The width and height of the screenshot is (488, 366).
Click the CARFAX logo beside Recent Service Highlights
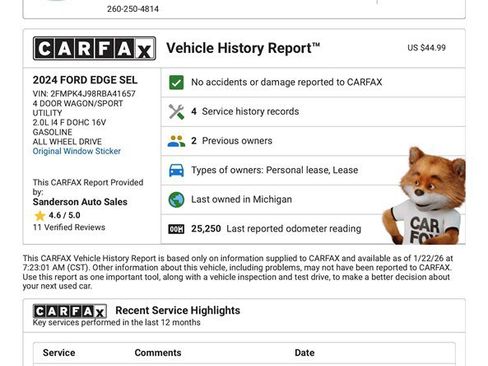70,312
